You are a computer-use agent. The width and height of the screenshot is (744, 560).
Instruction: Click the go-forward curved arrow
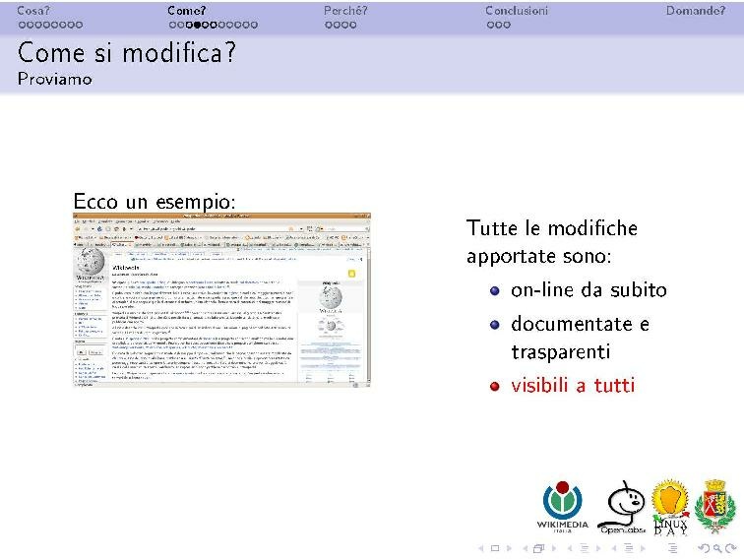[730, 548]
